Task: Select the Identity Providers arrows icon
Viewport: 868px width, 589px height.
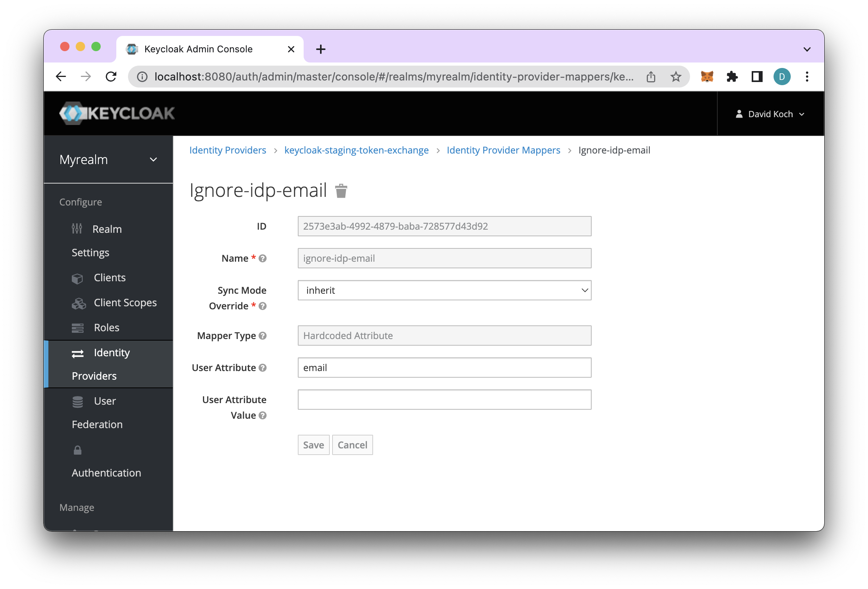Action: tap(78, 353)
